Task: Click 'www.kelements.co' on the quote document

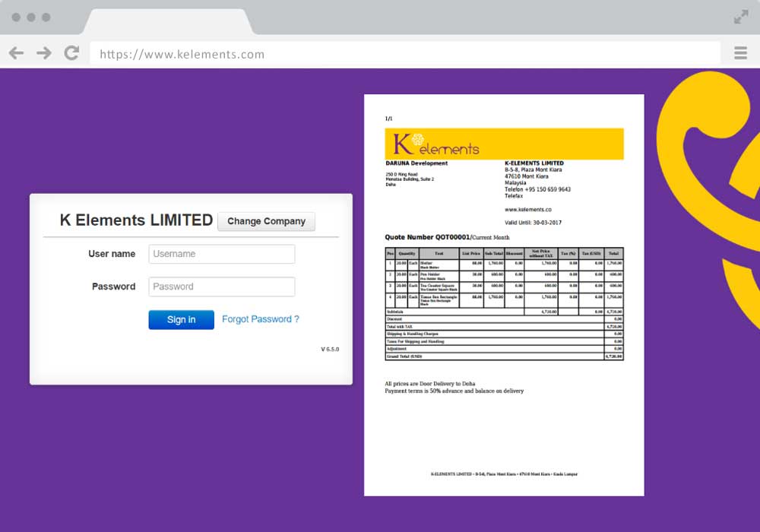Action: [x=528, y=210]
